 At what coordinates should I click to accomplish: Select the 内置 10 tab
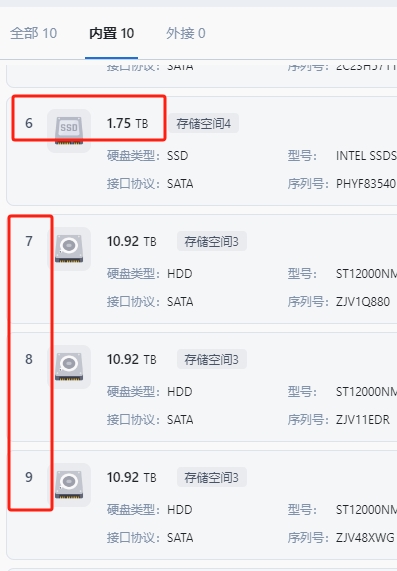click(x=111, y=33)
